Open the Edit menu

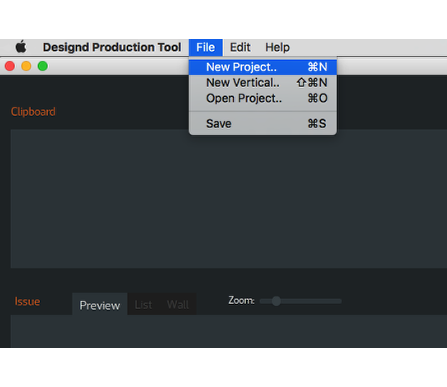click(240, 47)
